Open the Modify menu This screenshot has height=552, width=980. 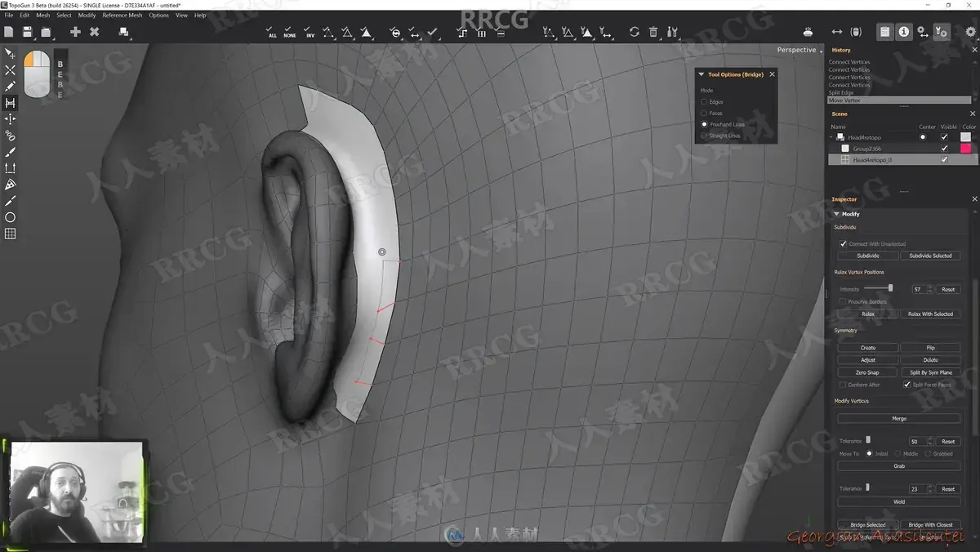[87, 15]
